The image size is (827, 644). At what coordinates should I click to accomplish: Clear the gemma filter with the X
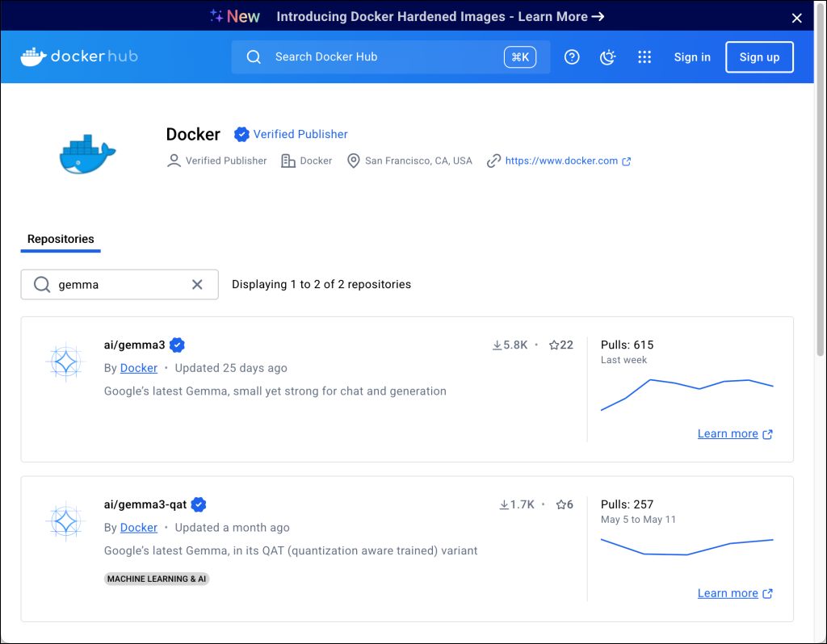pos(197,285)
